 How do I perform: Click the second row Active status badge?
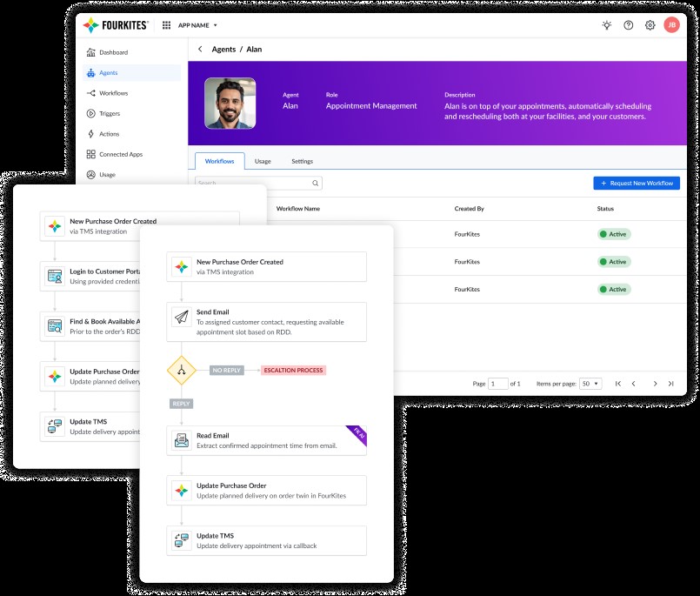[x=614, y=262]
